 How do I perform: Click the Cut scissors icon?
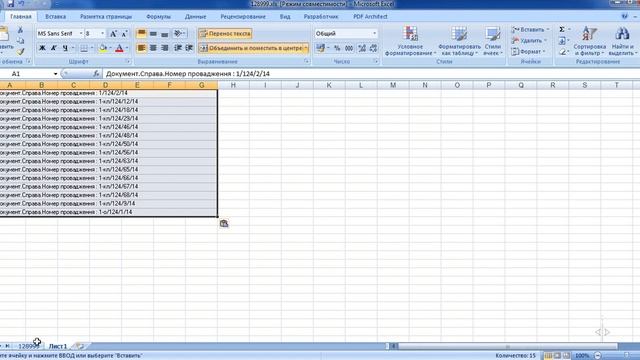pyautogui.click(x=20, y=30)
